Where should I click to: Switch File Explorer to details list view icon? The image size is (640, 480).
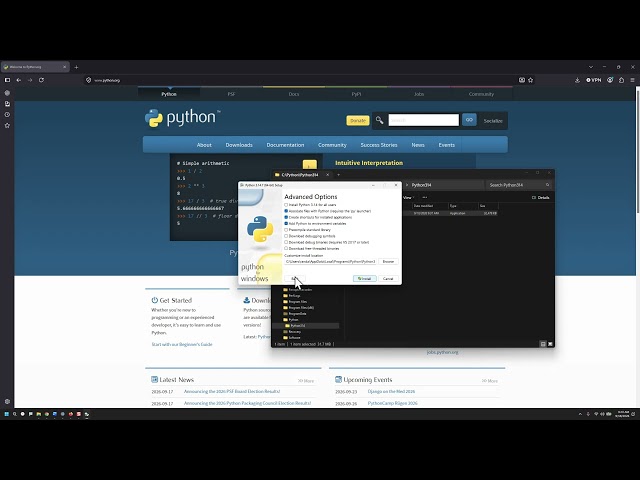(x=543, y=344)
